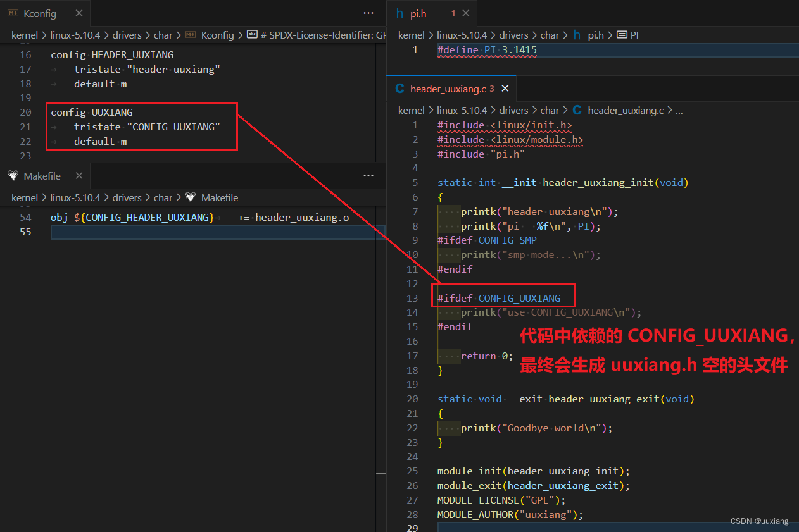Click 'linux-5.10.4' in pi.h breadcrumb
The width and height of the screenshot is (799, 532).
462,35
